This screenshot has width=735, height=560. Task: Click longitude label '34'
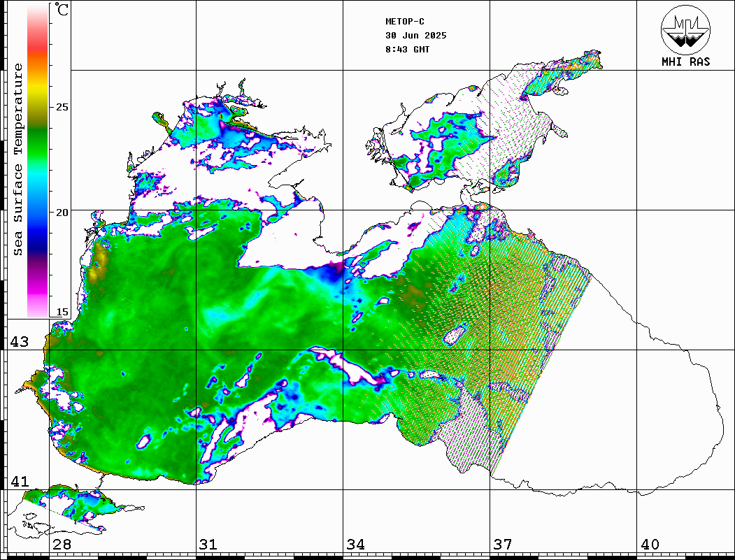[355, 544]
